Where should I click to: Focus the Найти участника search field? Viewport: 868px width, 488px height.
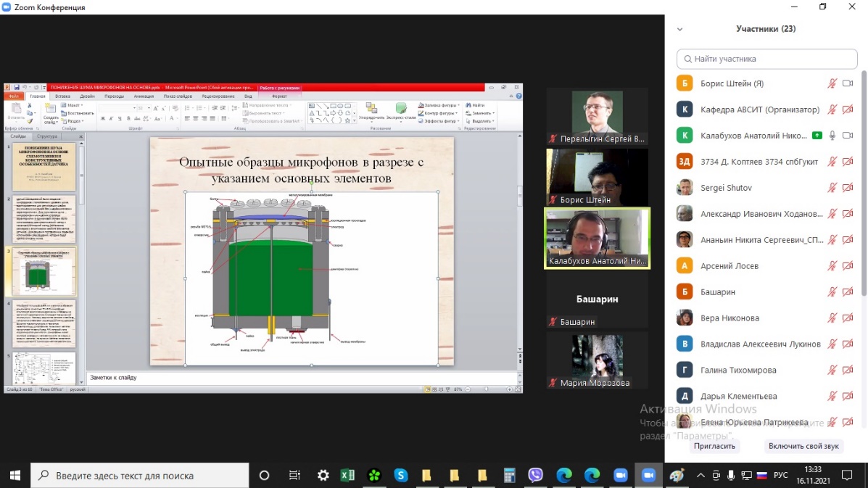(x=766, y=59)
